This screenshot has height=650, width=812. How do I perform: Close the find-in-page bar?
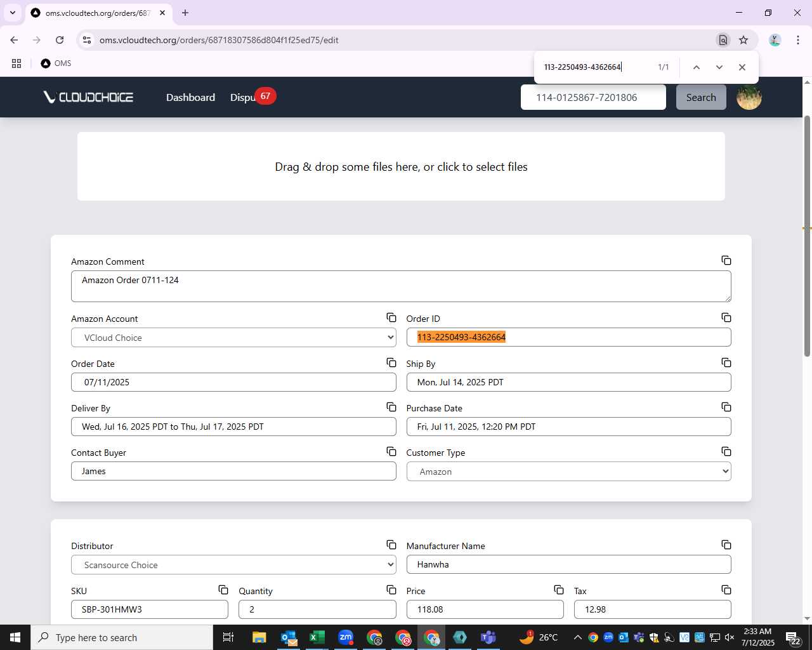click(x=742, y=67)
